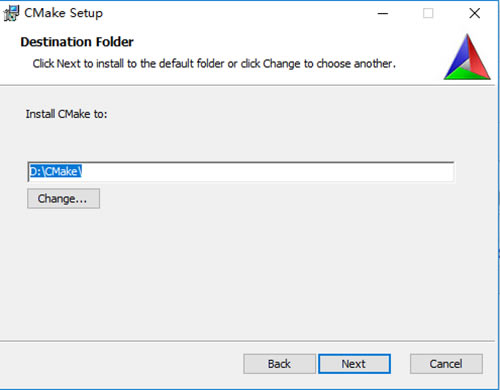
Task: Click the grayed-out maximize button
Action: click(428, 14)
